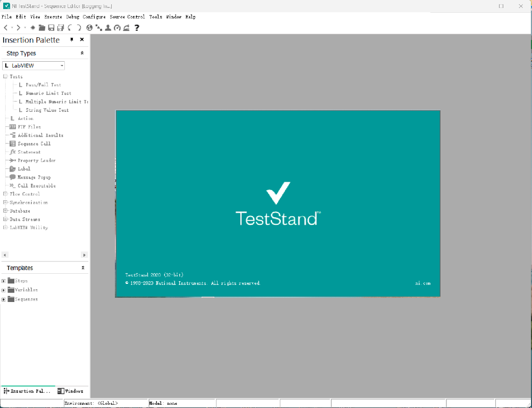Open the Back history dropdown arrow
This screenshot has height=408, width=532.
12,28
